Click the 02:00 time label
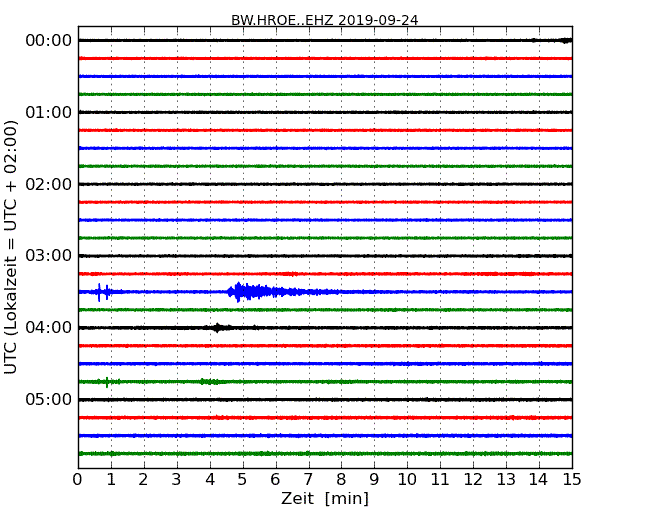650x520 pixels. pos(49,184)
